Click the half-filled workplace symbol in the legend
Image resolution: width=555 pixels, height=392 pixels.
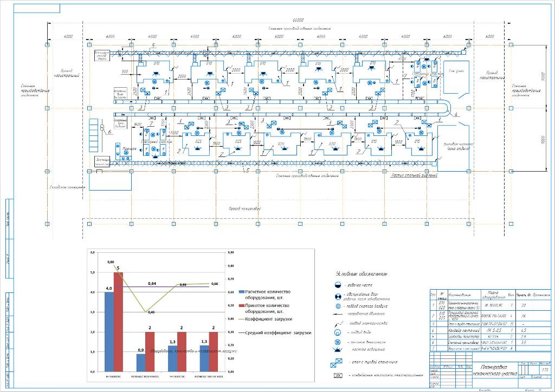338,285
